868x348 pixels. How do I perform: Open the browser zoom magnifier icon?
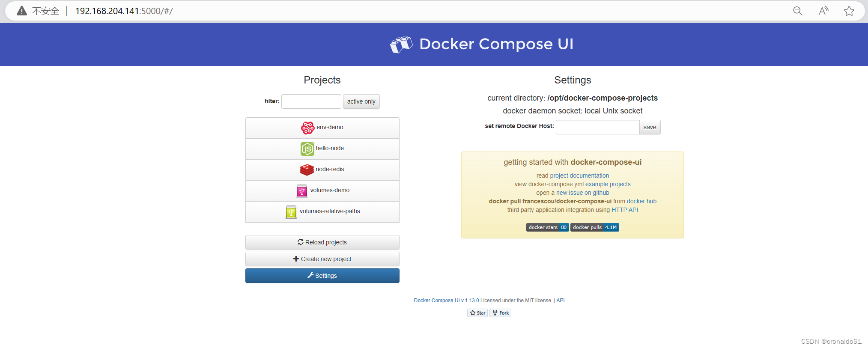(797, 11)
